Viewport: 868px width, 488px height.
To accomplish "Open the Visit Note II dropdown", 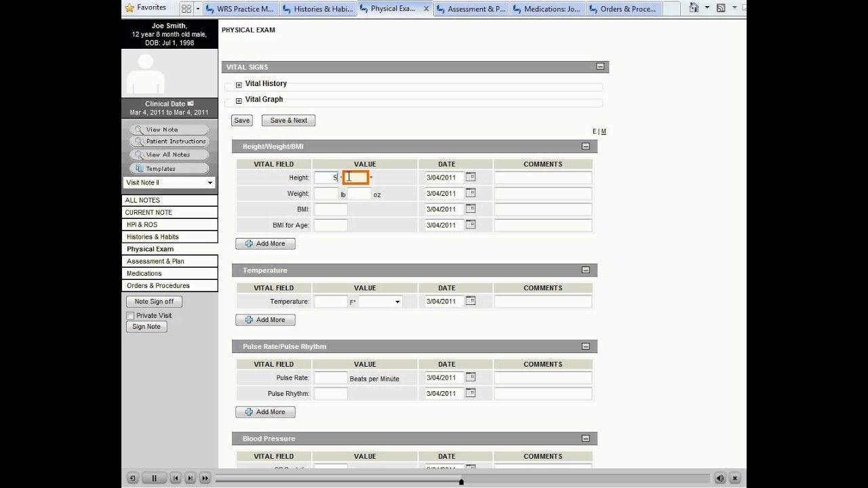I will (x=170, y=182).
